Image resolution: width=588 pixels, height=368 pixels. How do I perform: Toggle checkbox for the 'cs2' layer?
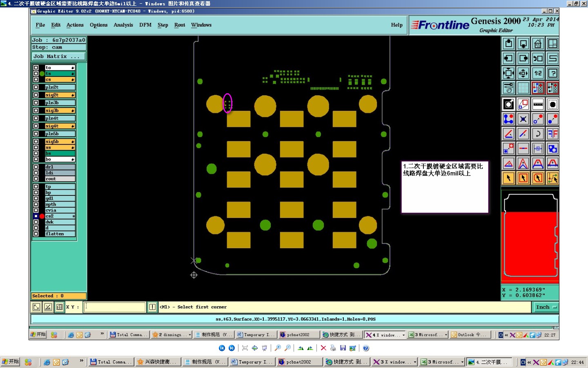click(x=36, y=216)
